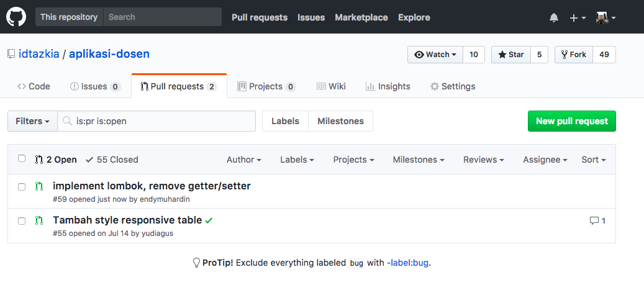The height and width of the screenshot is (285, 644).
Task: Expand the Filters dropdown
Action: coord(32,121)
